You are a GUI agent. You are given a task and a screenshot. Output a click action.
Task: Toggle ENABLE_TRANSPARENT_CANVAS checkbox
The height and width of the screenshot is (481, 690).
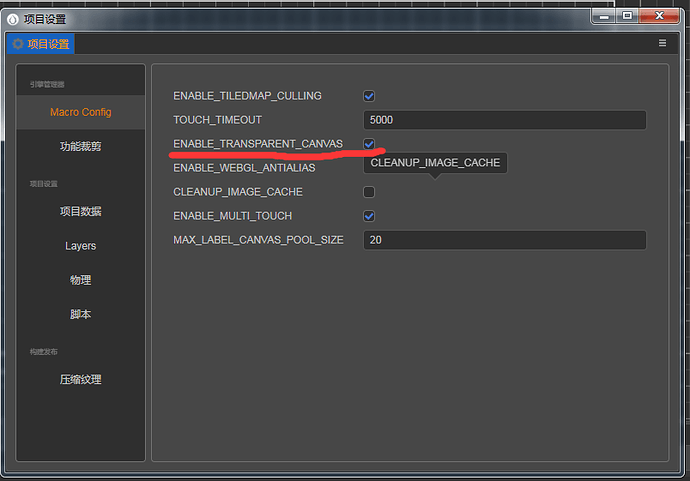point(369,144)
